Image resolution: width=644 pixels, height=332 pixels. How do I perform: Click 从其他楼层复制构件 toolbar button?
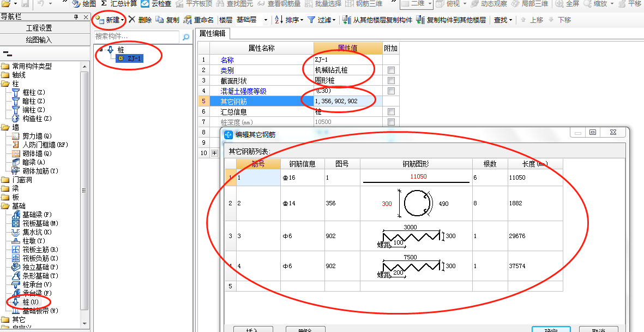377,20
